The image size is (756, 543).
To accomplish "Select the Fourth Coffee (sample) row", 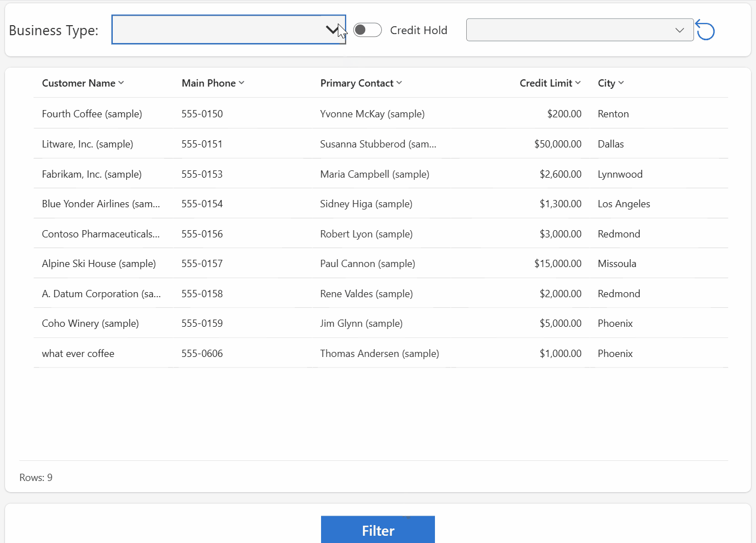I will (92, 114).
